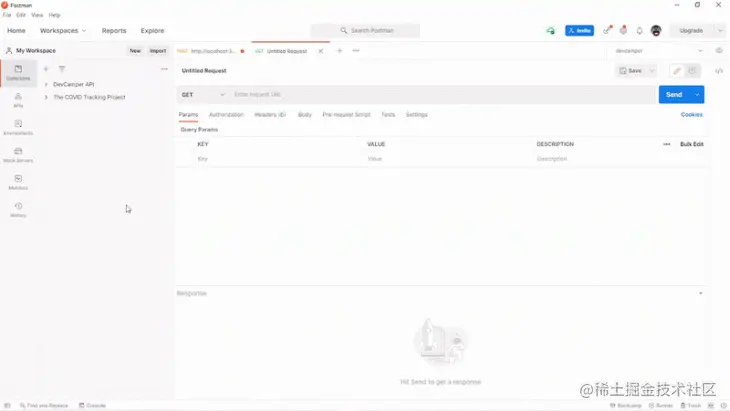Click the Enter request URL field

(442, 94)
